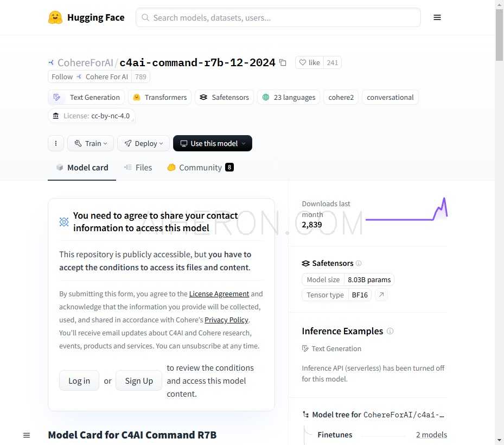Open the Community tab

pos(201,168)
